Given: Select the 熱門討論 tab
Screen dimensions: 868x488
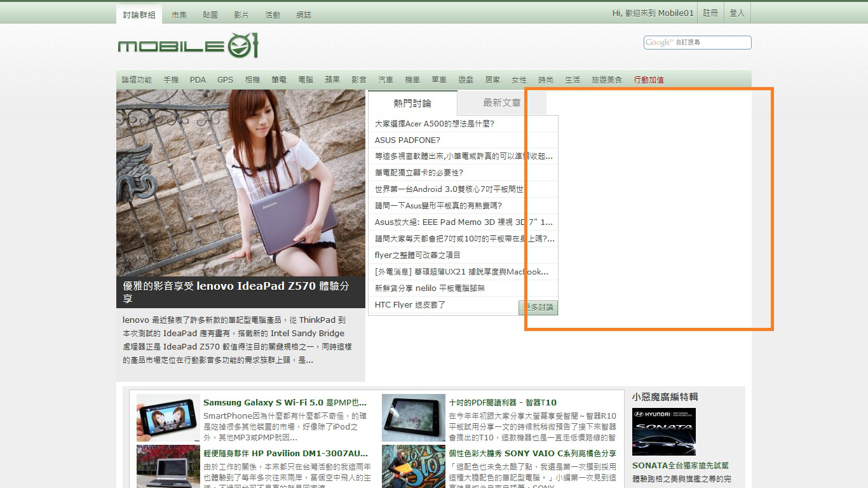Looking at the screenshot, I should [412, 103].
